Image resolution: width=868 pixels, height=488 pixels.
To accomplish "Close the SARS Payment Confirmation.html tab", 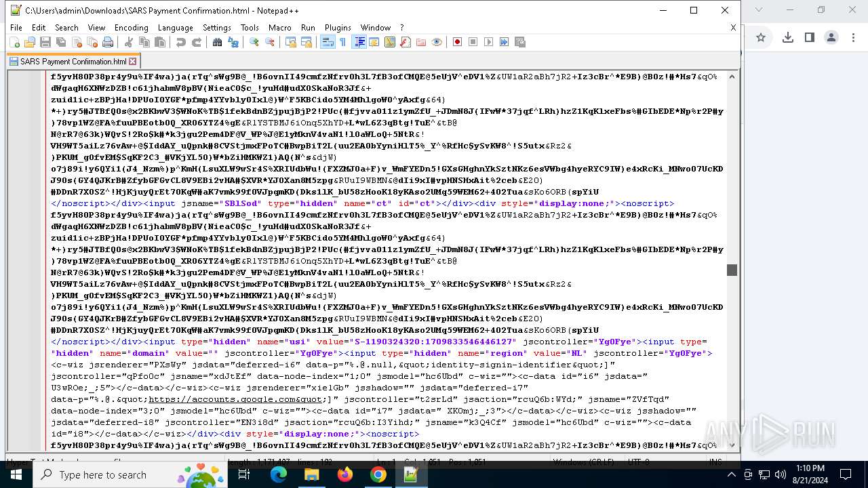I will click(x=133, y=62).
